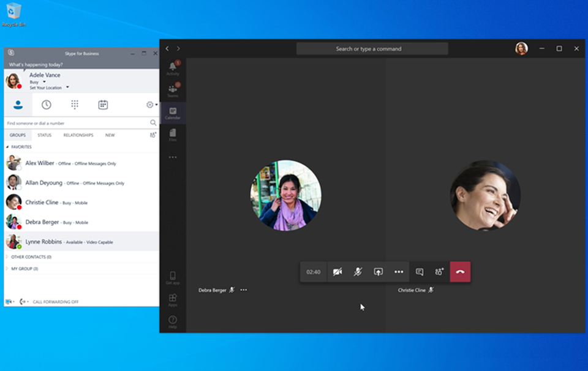The width and height of the screenshot is (588, 371).
Task: Select GROUPS contact view
Action: click(18, 135)
